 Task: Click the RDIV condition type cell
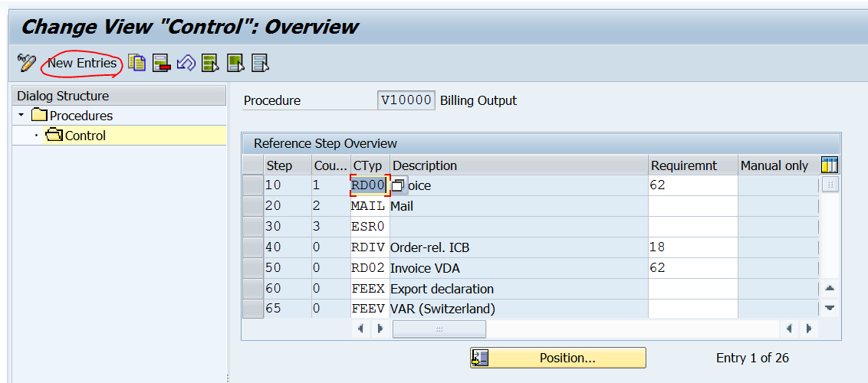(370, 247)
